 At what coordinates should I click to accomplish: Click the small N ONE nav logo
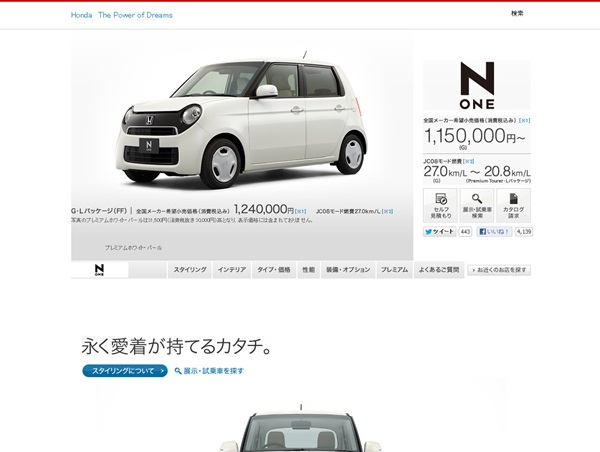click(99, 270)
